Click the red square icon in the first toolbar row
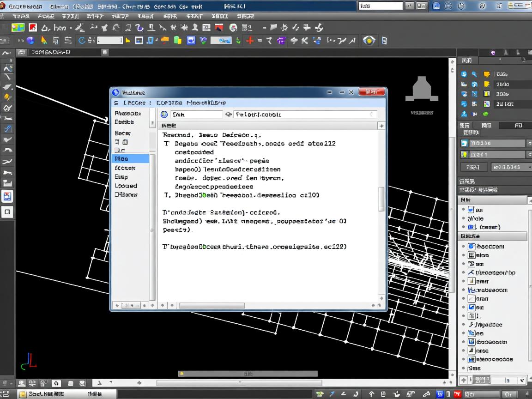The width and height of the screenshot is (532, 399). click(x=33, y=28)
